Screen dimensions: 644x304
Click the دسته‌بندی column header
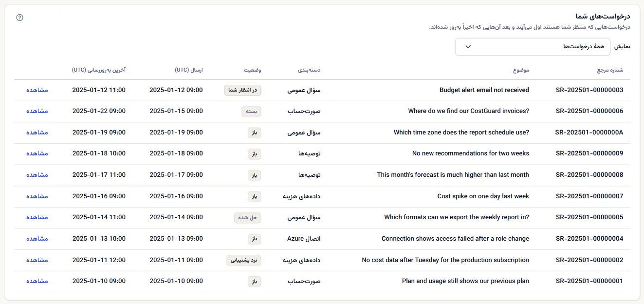310,70
